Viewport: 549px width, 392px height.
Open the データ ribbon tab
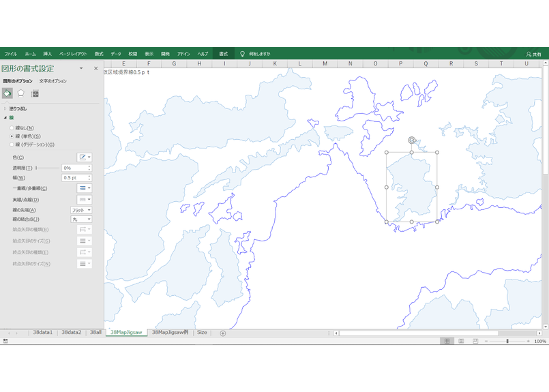116,54
